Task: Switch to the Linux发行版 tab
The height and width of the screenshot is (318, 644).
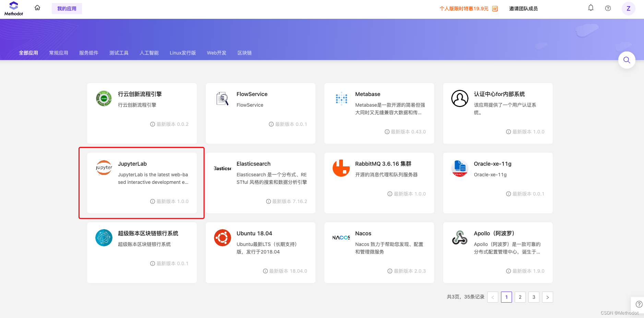Action: tap(183, 53)
